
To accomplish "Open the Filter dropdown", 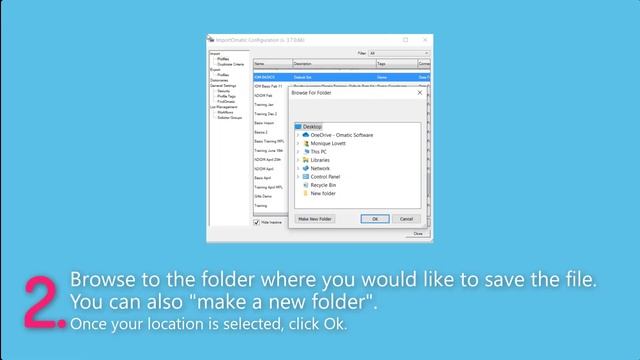I will 399,53.
